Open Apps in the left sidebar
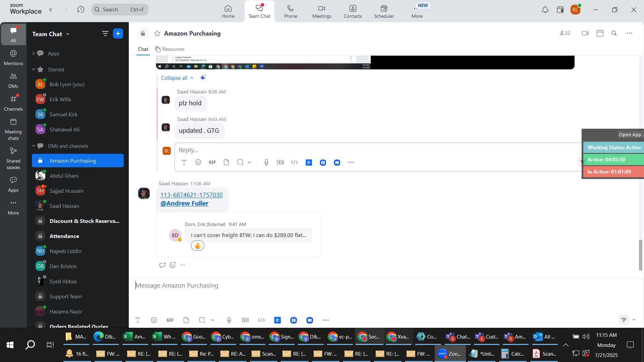 click(x=13, y=184)
